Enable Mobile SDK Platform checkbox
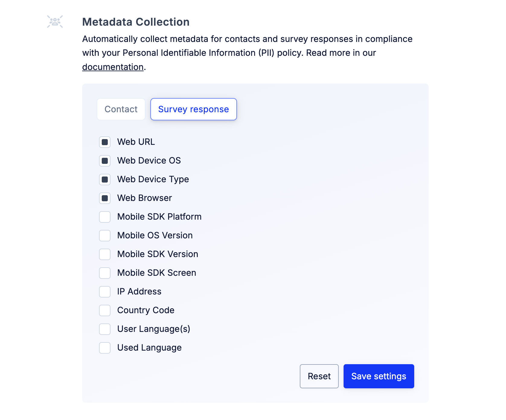 (x=105, y=217)
